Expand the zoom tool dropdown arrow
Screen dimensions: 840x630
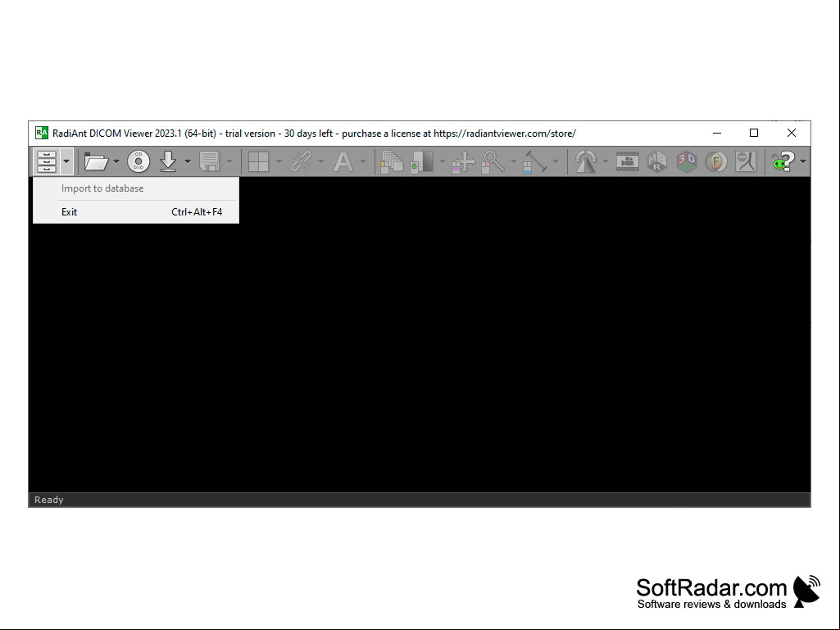[x=513, y=161]
